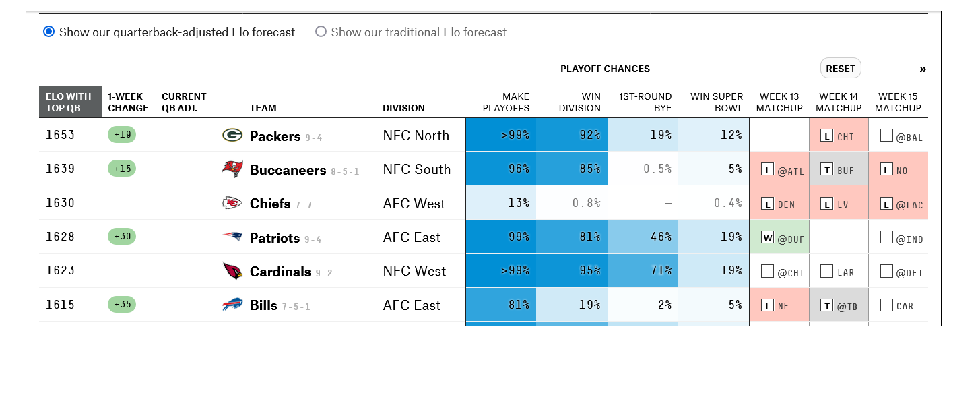Screen dimensions: 980x416
Task: Sort table by 1-Week Change header
Action: click(128, 102)
